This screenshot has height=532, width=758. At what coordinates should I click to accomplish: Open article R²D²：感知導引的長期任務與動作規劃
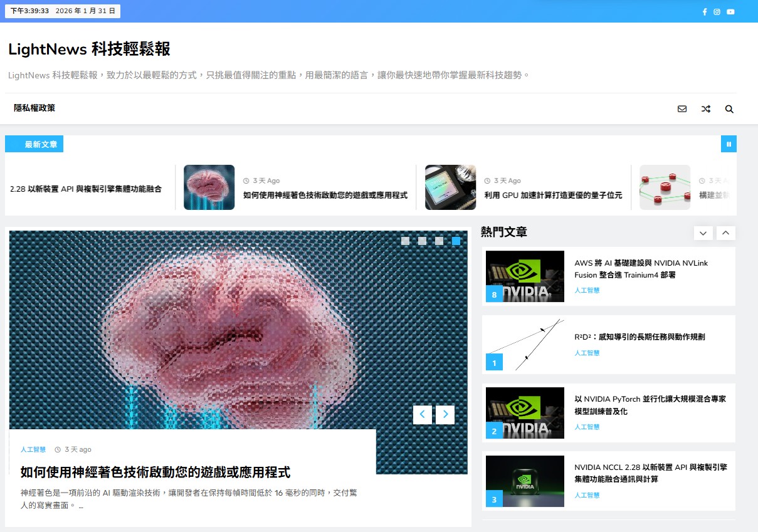coord(639,337)
